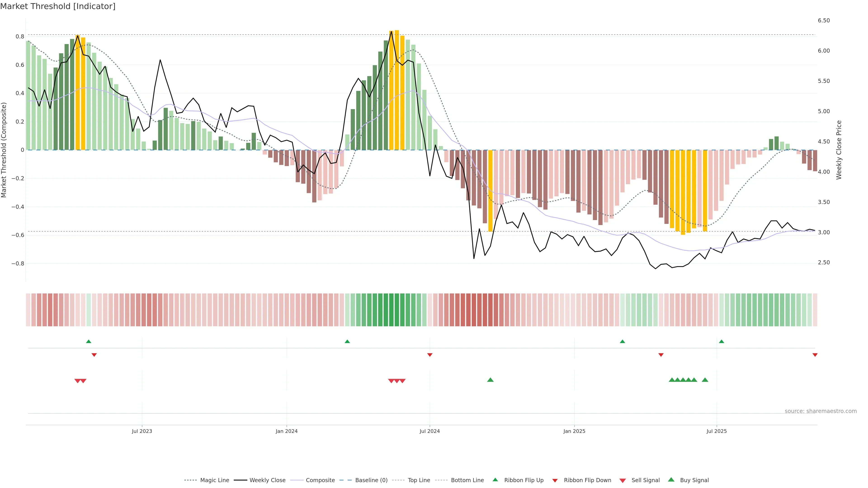Click the Ribbon Flip Down legend triangle
The height and width of the screenshot is (488, 868).
(x=555, y=481)
